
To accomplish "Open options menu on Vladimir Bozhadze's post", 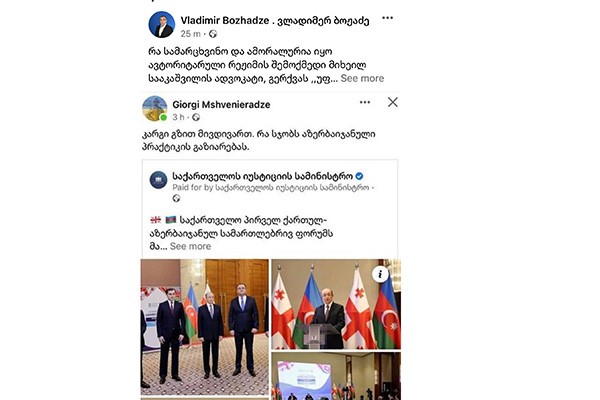I will [387, 18].
